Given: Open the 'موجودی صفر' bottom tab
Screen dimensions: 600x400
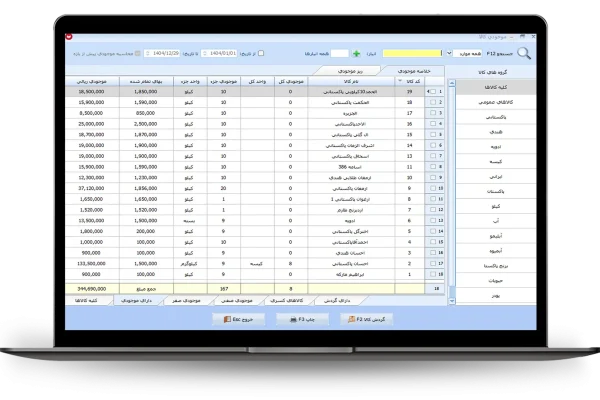Looking at the screenshot, I should (x=186, y=300).
